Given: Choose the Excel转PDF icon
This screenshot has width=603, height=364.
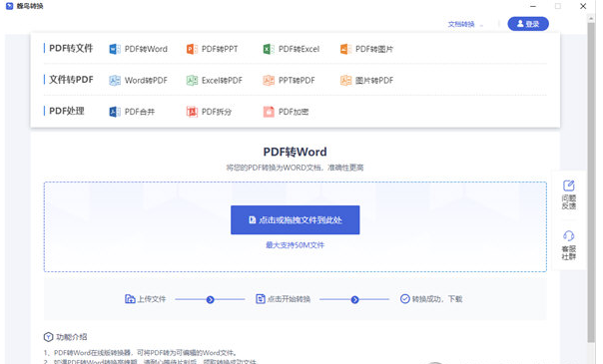Looking at the screenshot, I should (192, 80).
